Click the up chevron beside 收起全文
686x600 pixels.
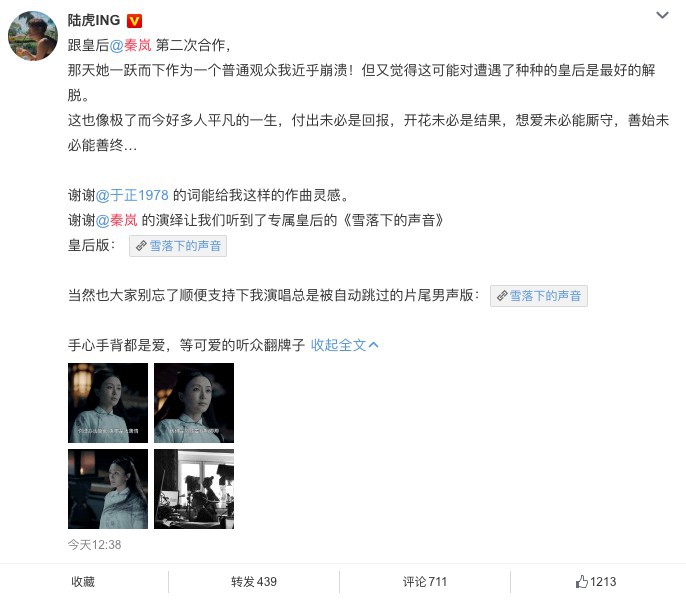tap(374, 345)
